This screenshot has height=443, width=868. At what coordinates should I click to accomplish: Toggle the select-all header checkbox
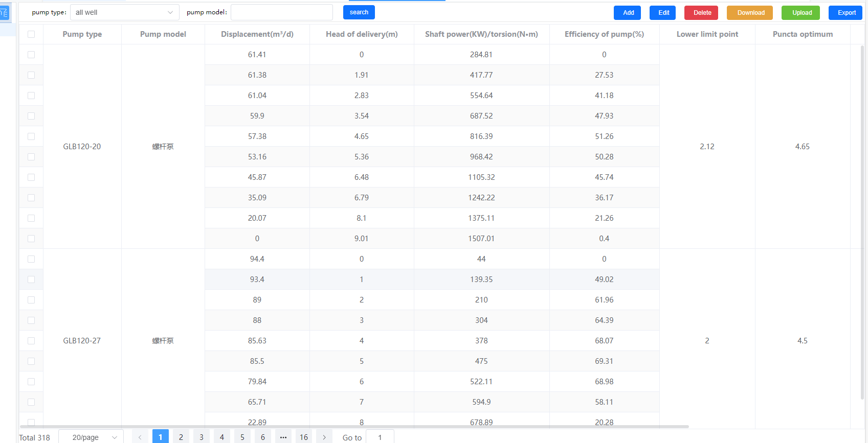point(31,34)
